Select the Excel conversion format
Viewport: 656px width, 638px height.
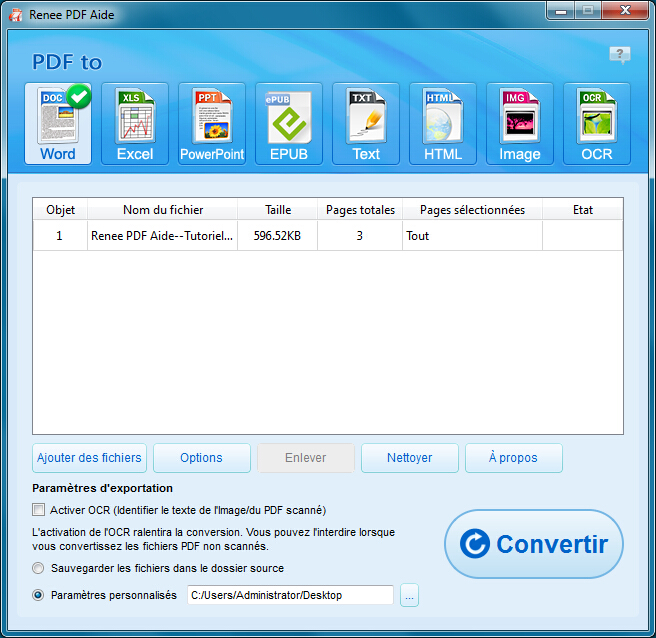coord(135,123)
